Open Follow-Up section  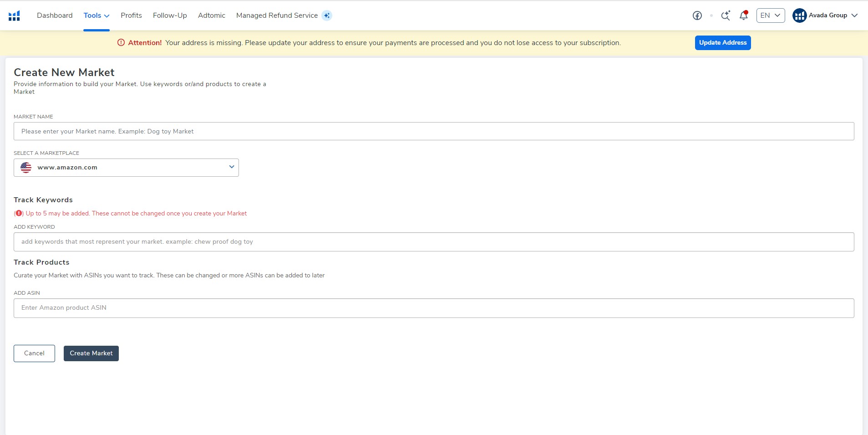click(x=170, y=15)
